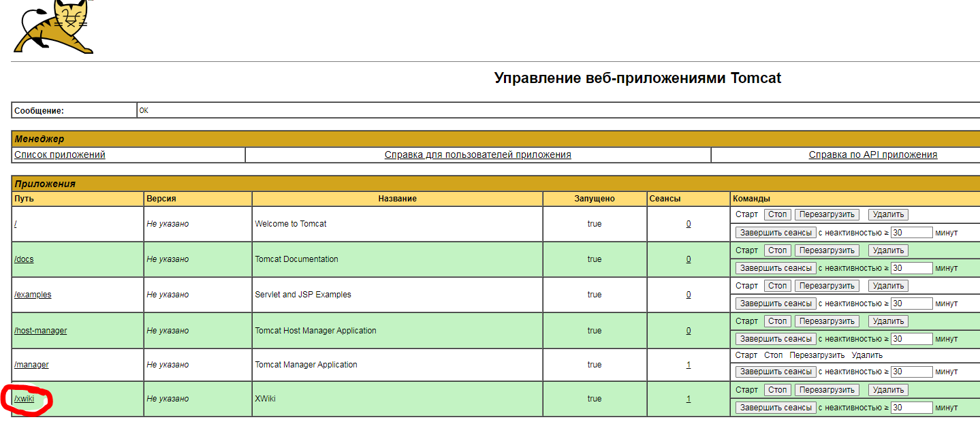Open Справка для пользователей приложения link
Screen dimensions: 980x426
pyautogui.click(x=477, y=154)
